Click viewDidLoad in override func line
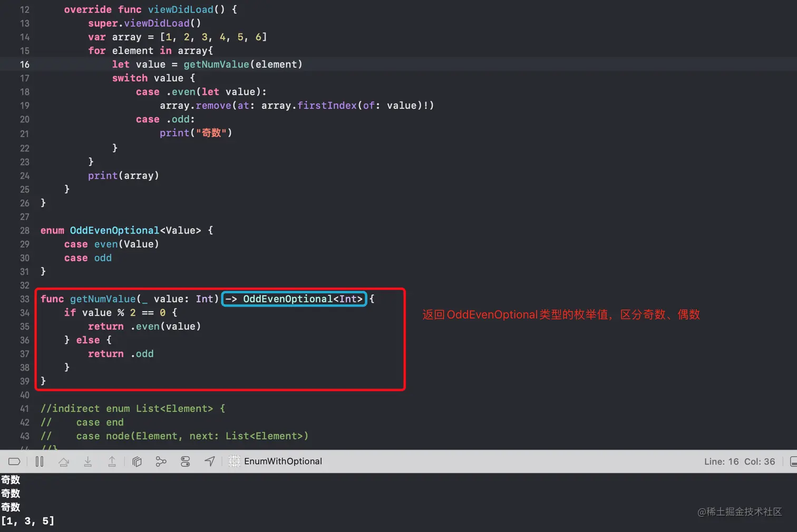The width and height of the screenshot is (797, 532). click(x=180, y=9)
